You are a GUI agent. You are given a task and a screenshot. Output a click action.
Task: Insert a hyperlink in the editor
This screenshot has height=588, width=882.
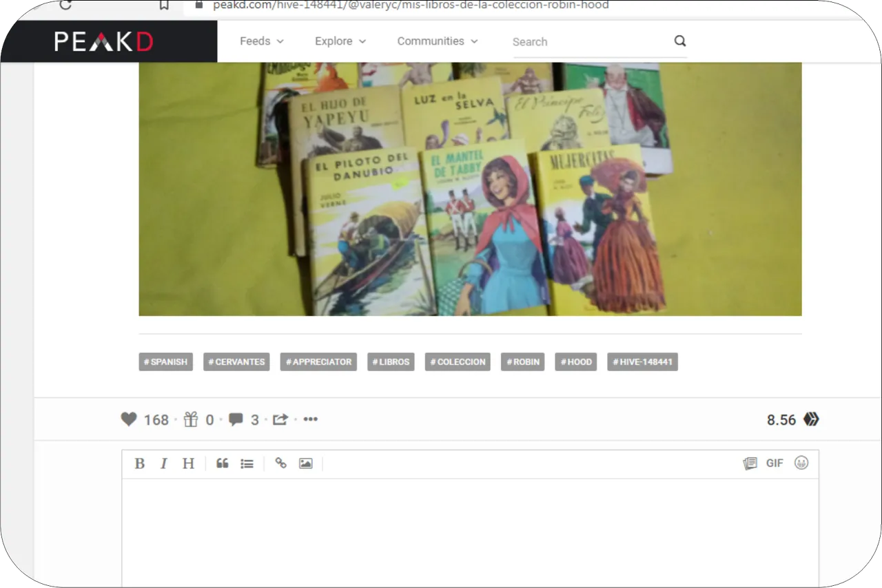(280, 463)
